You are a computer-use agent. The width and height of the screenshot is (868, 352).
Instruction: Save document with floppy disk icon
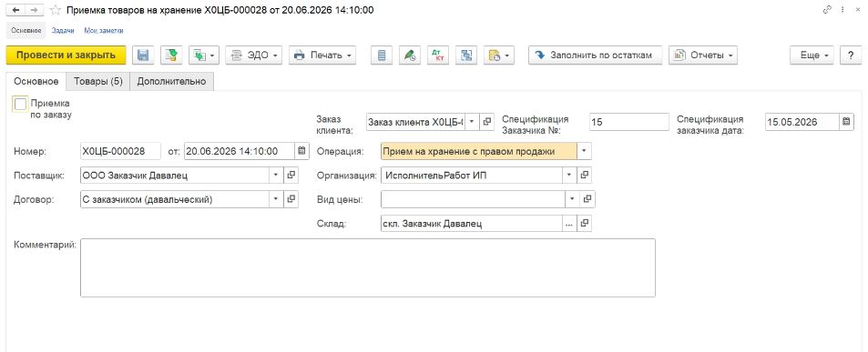point(143,55)
